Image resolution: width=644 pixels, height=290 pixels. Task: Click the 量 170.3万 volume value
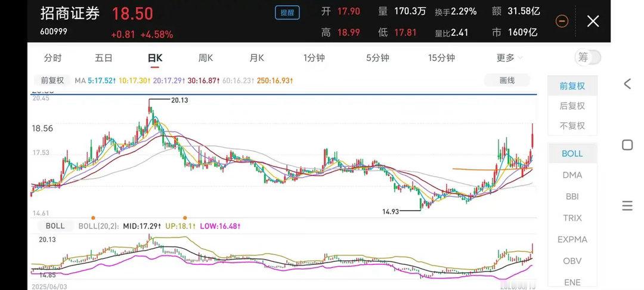point(402,11)
